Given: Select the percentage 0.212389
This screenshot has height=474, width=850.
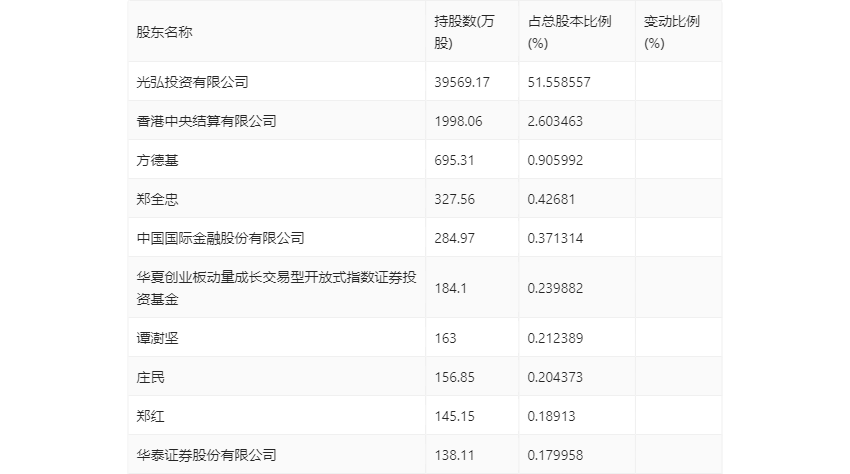Looking at the screenshot, I should pos(555,338).
